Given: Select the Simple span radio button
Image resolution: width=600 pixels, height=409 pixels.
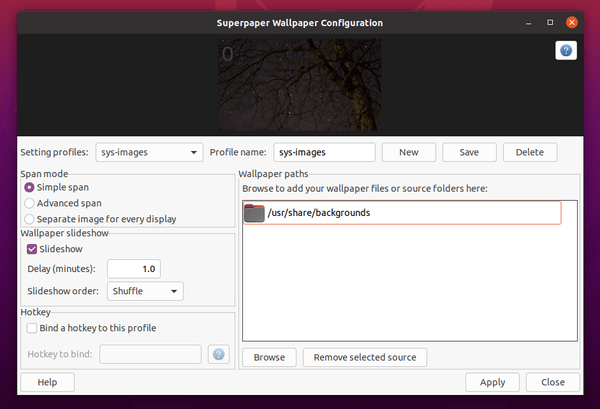Looking at the screenshot, I should pyautogui.click(x=29, y=187).
